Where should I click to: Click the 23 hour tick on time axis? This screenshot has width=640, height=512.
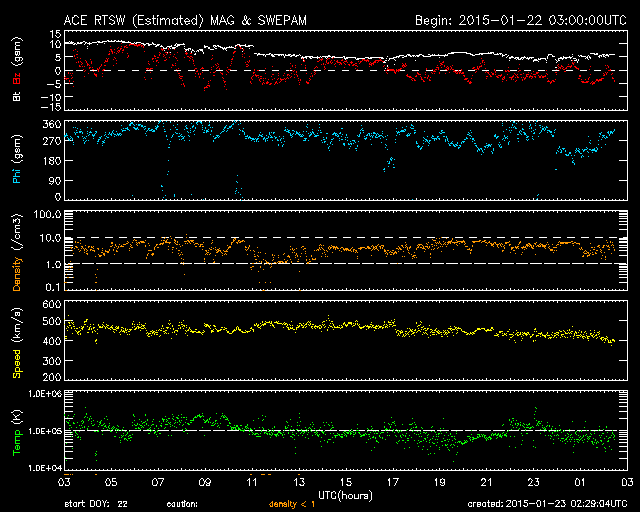533,482
